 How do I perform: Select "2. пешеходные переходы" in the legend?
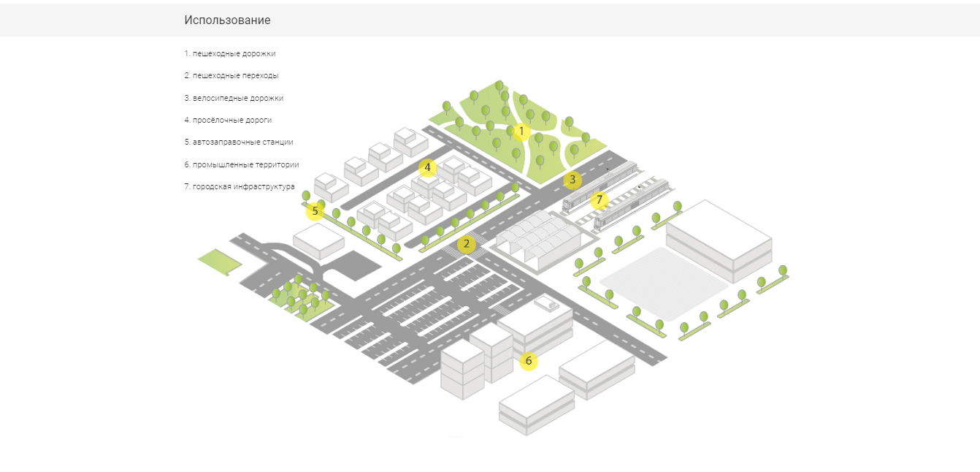click(x=231, y=76)
